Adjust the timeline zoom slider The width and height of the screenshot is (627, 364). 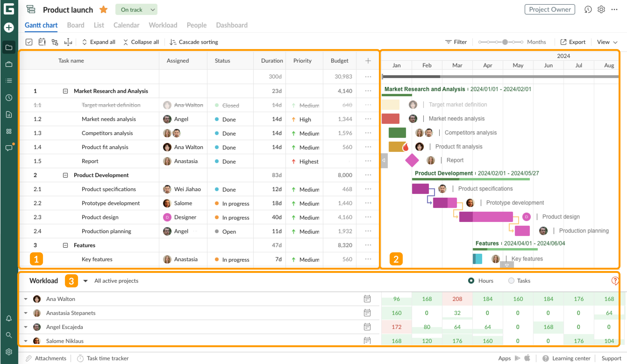[x=505, y=42]
